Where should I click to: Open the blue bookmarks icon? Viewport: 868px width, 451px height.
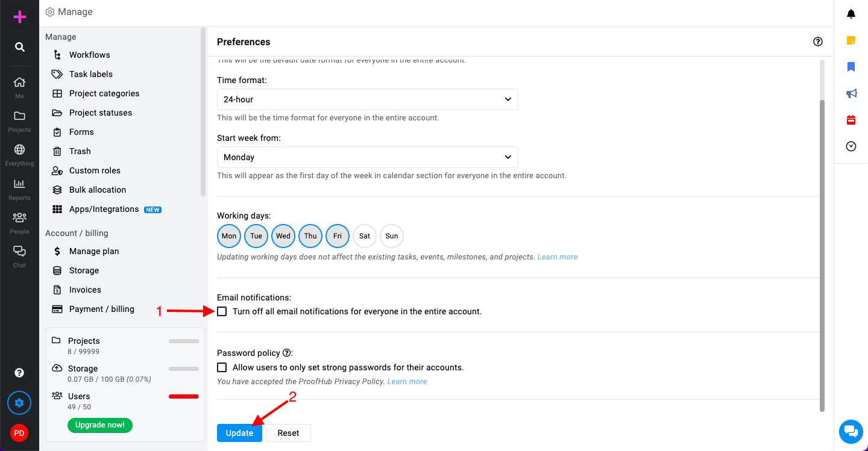point(851,67)
